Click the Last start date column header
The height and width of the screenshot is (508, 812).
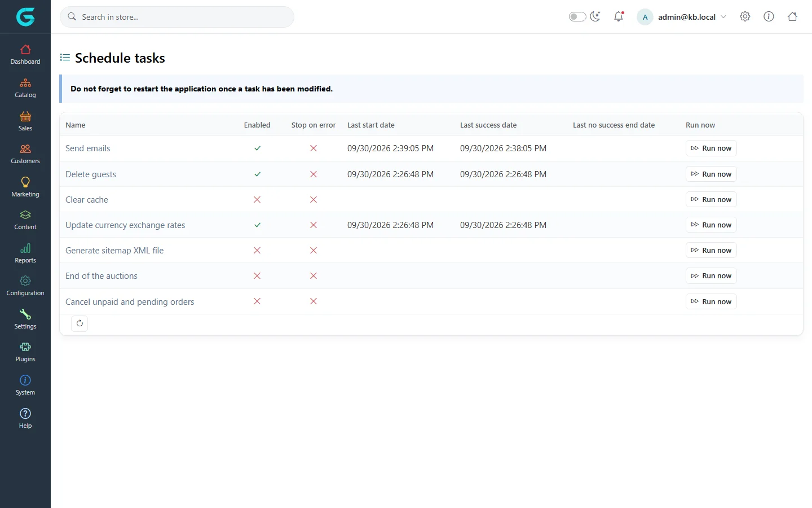coord(371,125)
